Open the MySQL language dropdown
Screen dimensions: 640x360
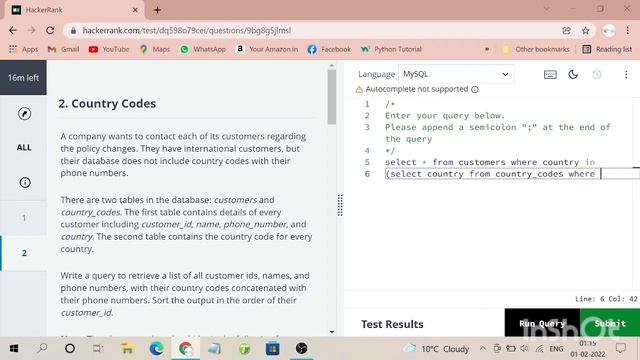[x=456, y=74]
